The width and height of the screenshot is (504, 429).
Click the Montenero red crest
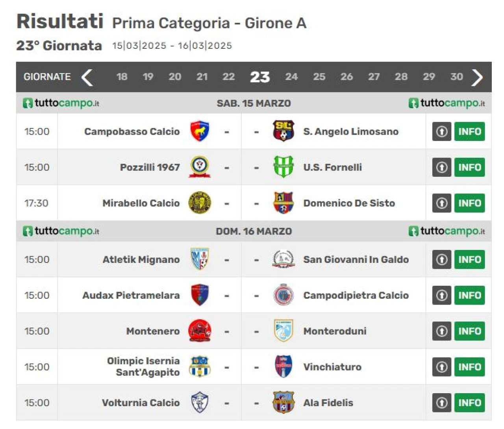pyautogui.click(x=200, y=331)
